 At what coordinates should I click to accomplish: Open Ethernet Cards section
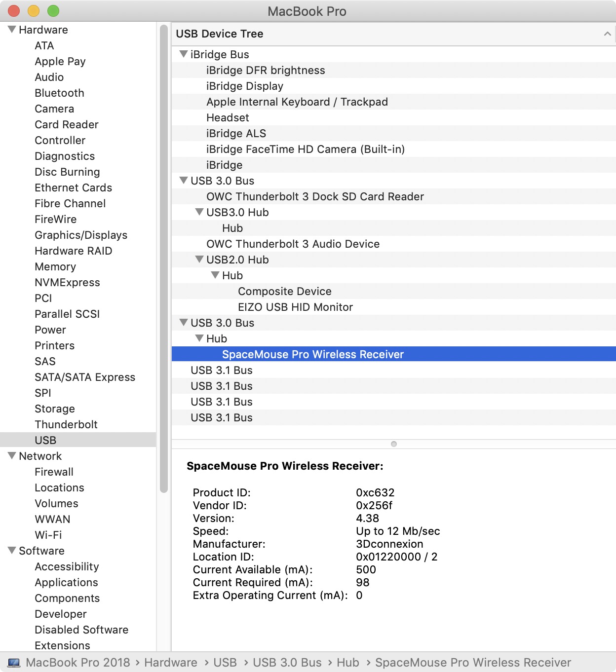(74, 187)
